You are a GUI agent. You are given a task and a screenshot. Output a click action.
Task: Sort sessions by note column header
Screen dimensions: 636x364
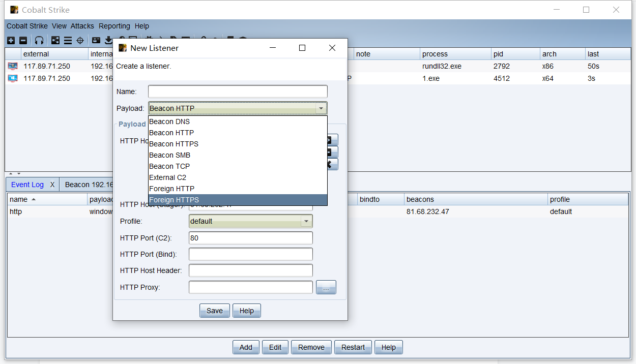(x=387, y=54)
